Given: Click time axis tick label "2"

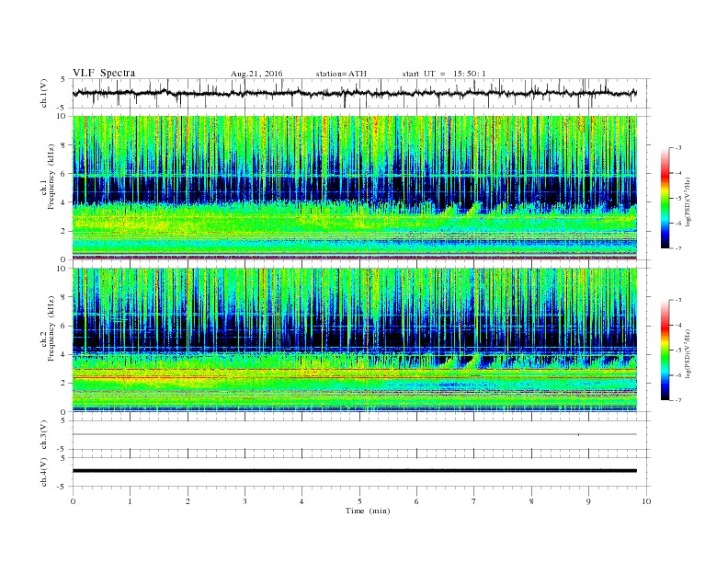Looking at the screenshot, I should point(188,501).
